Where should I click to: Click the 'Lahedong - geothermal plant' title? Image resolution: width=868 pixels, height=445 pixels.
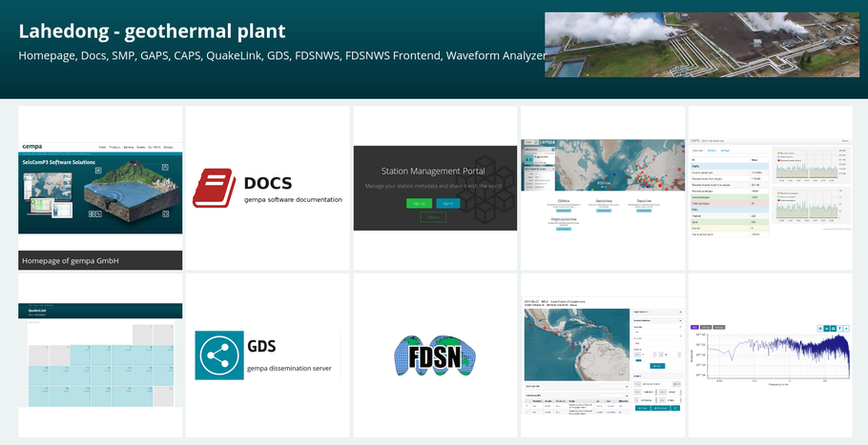tap(153, 30)
